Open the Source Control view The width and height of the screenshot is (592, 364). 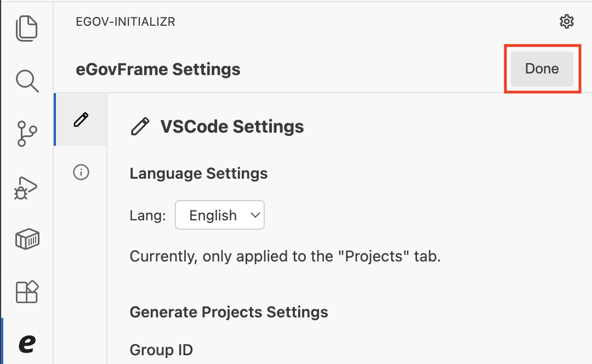click(x=27, y=133)
